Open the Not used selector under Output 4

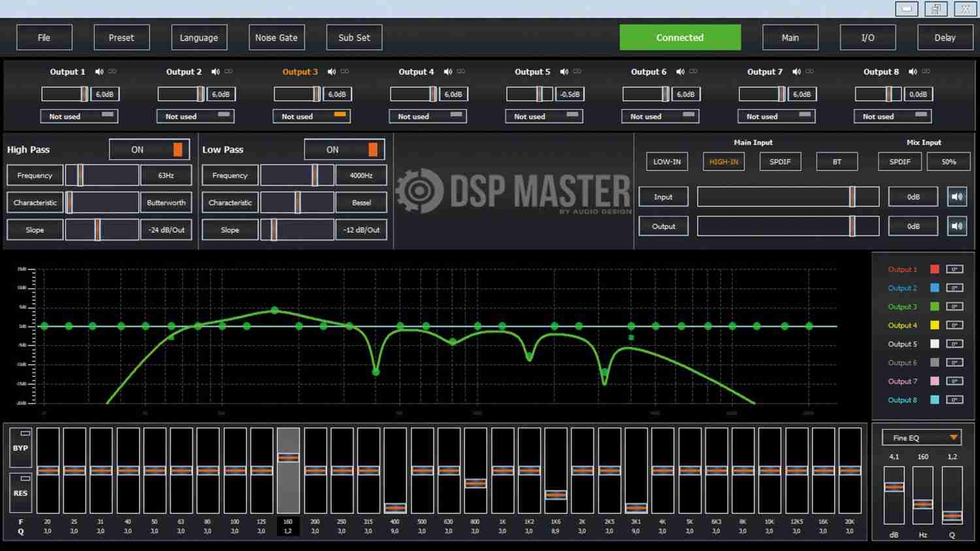pyautogui.click(x=428, y=116)
